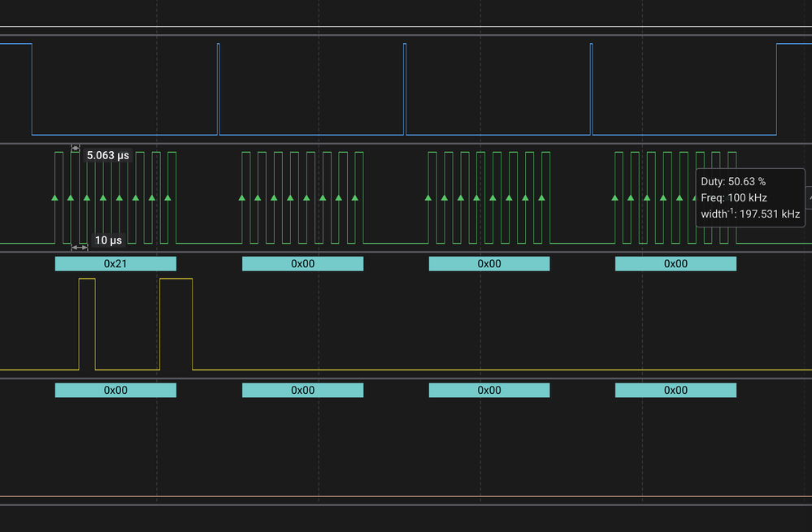Image resolution: width=812 pixels, height=532 pixels.
Task: Click upper-row 0x00 bubble under second clock burst
Action: pos(302,263)
